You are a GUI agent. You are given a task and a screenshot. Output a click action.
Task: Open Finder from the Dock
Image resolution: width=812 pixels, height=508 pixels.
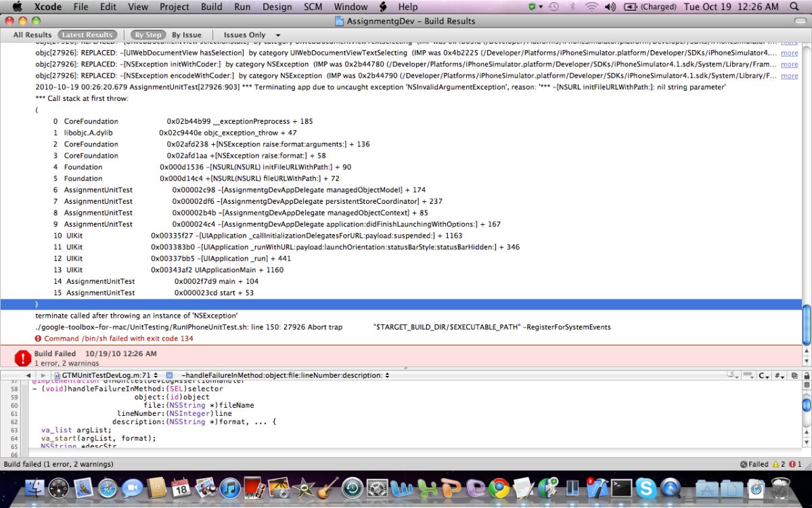(x=35, y=487)
